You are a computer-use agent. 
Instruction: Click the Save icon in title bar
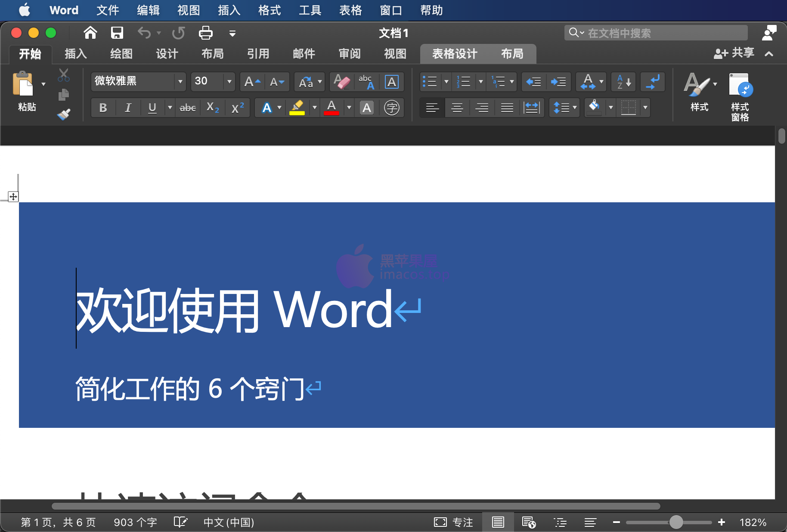(x=117, y=33)
